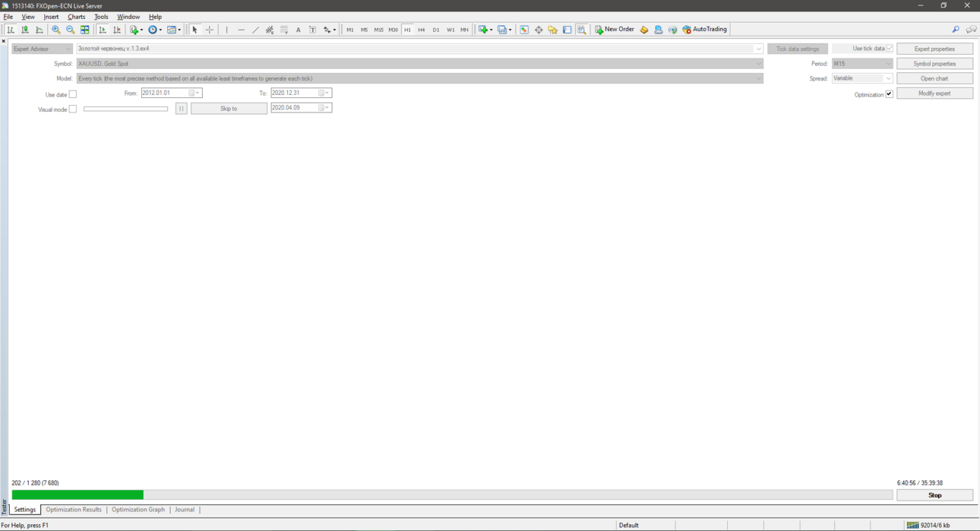The height and width of the screenshot is (531, 980).
Task: Open the chat bubbles icon
Action: coord(972,30)
